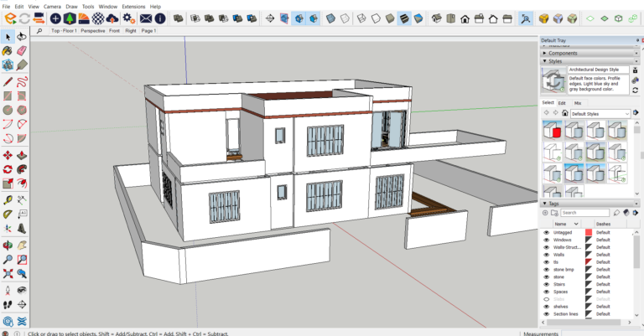Toggle visibility of Walls tag
This screenshot has width=644, height=336.
click(x=547, y=255)
